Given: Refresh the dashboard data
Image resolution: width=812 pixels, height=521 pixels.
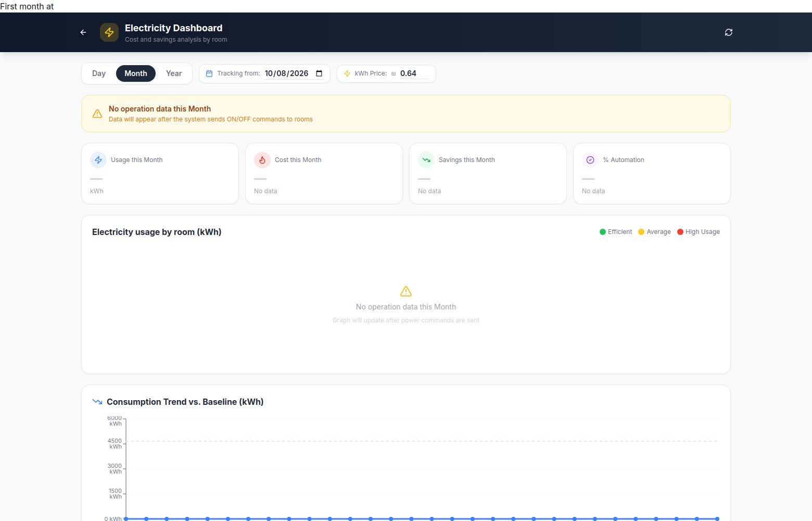Looking at the screenshot, I should 729,32.
